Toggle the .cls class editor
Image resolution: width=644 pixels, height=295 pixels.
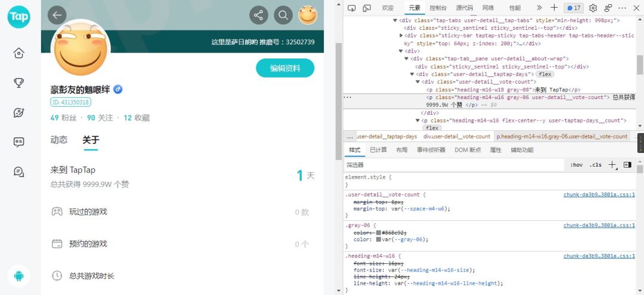595,165
